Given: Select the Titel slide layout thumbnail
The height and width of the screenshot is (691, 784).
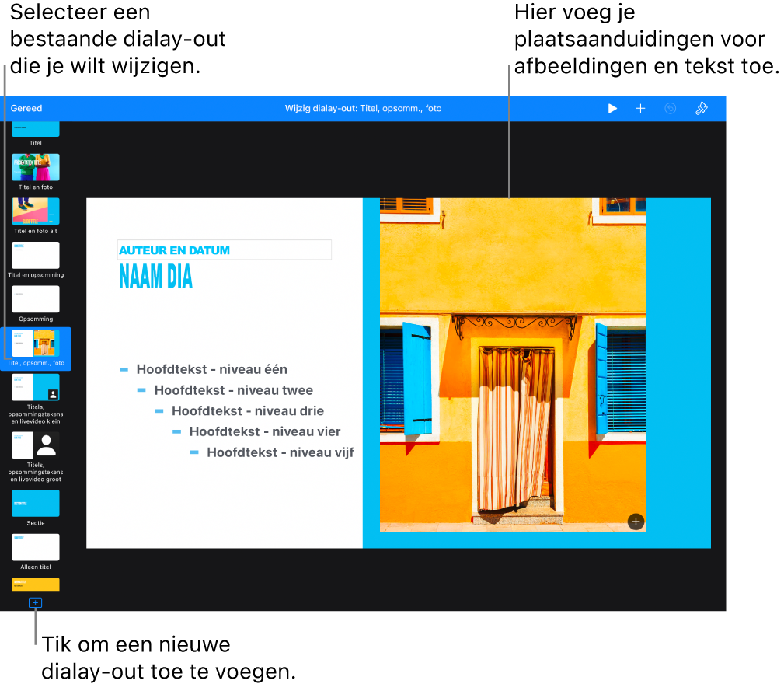Looking at the screenshot, I should pos(36,129).
